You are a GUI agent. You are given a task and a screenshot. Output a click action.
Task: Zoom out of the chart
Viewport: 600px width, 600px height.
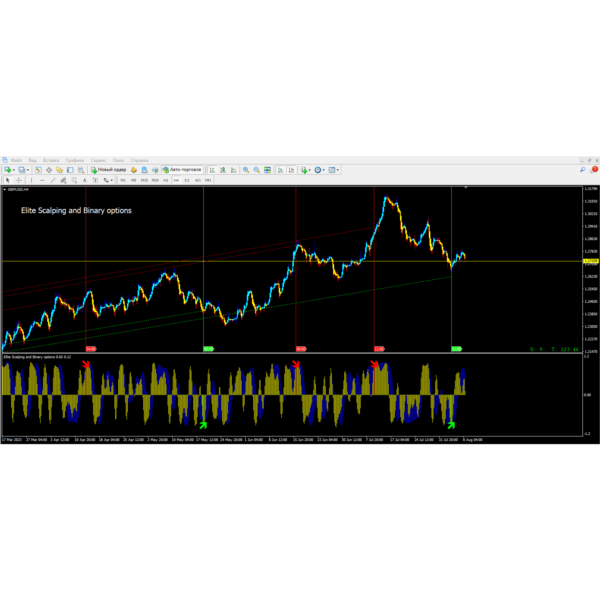pyautogui.click(x=257, y=170)
